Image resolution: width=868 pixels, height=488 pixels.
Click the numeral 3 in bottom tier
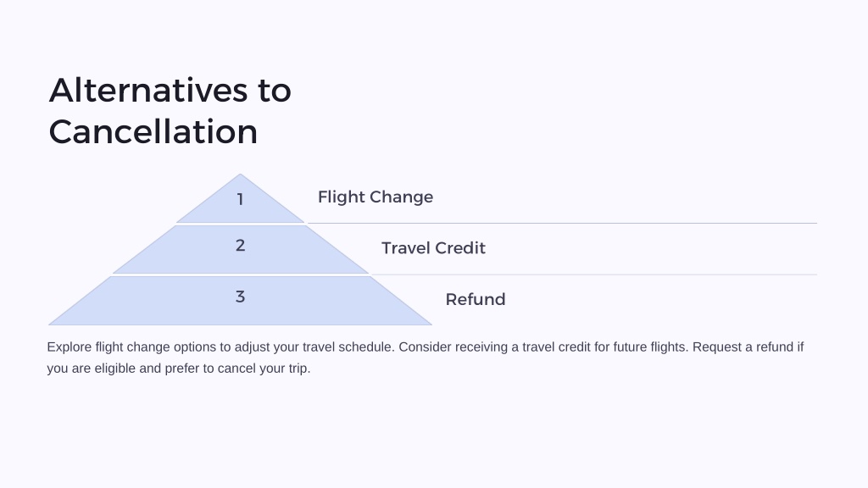pyautogui.click(x=240, y=297)
